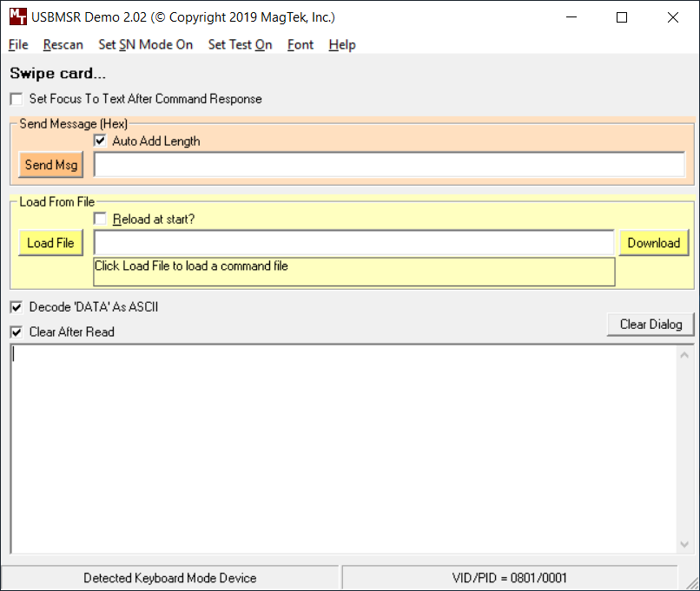700x591 pixels.
Task: Maximize the USBMSR Demo window
Action: [x=622, y=17]
